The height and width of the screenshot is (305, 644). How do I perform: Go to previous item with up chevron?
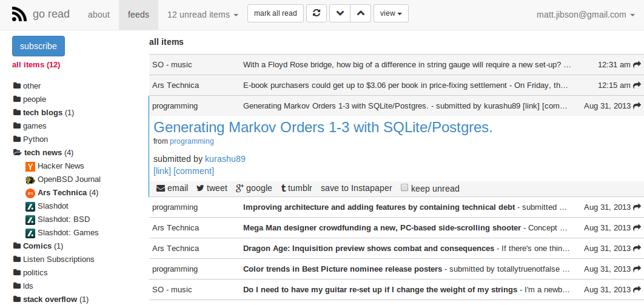[360, 13]
